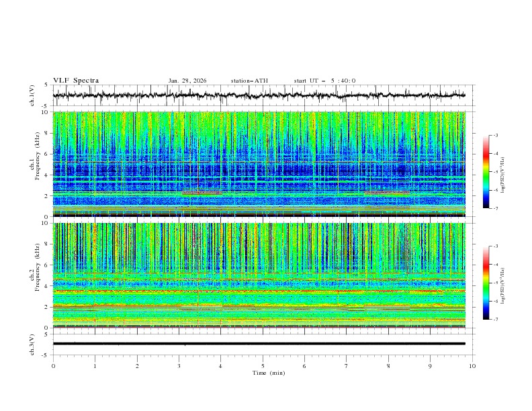Click the ch.1 color scale bar
The image size is (532, 411).
486,172
